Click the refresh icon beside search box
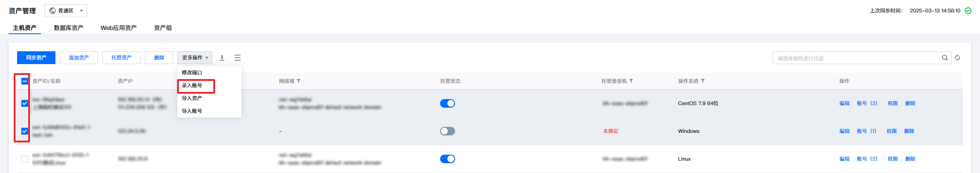This screenshot has width=980, height=173. (957, 58)
